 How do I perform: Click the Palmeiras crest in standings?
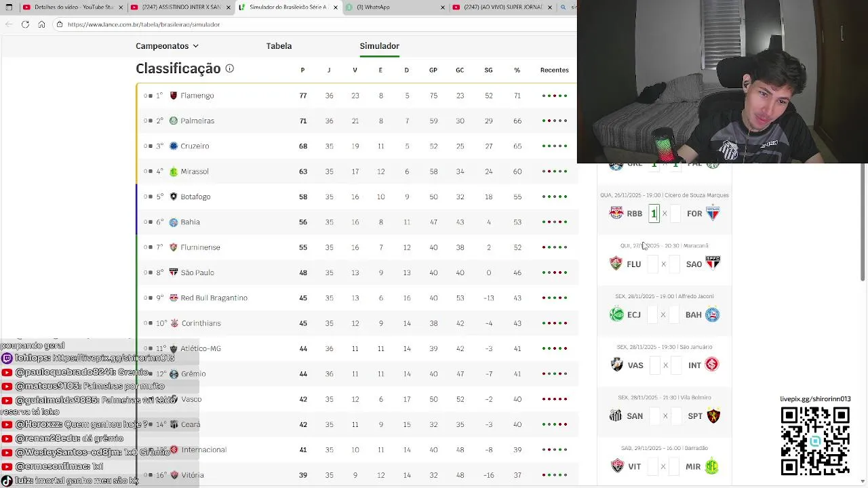click(174, 121)
